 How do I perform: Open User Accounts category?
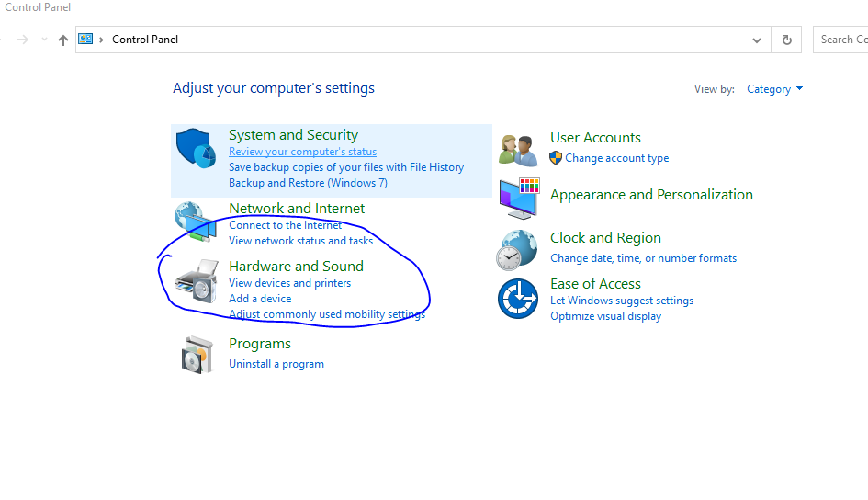click(595, 137)
